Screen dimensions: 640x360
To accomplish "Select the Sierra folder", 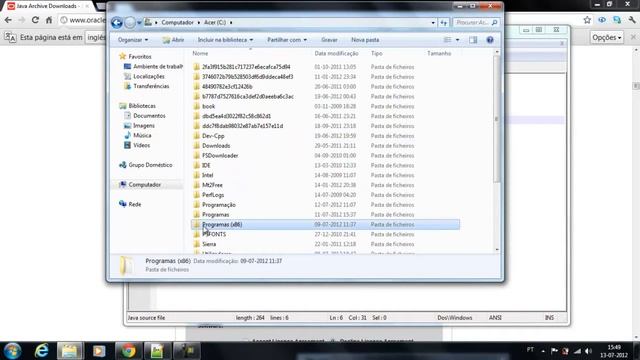I will (x=209, y=244).
